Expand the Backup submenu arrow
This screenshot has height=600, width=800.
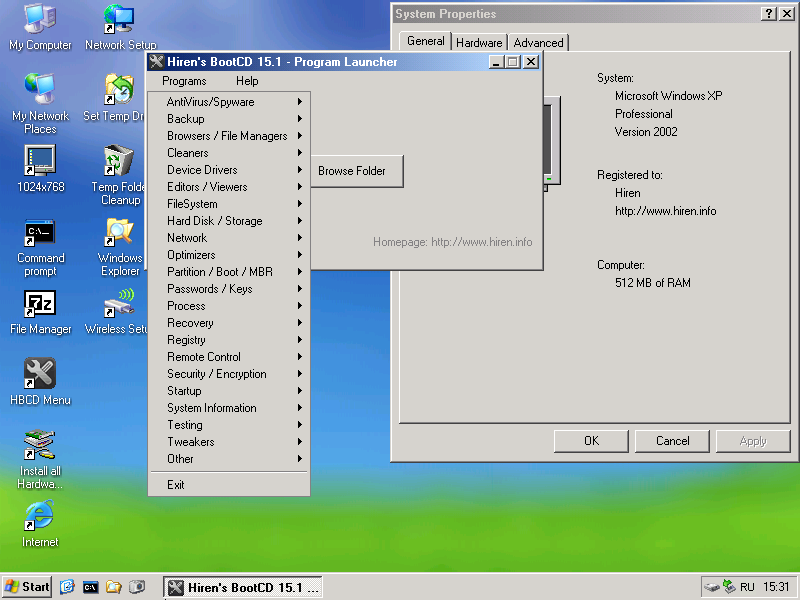(x=300, y=119)
